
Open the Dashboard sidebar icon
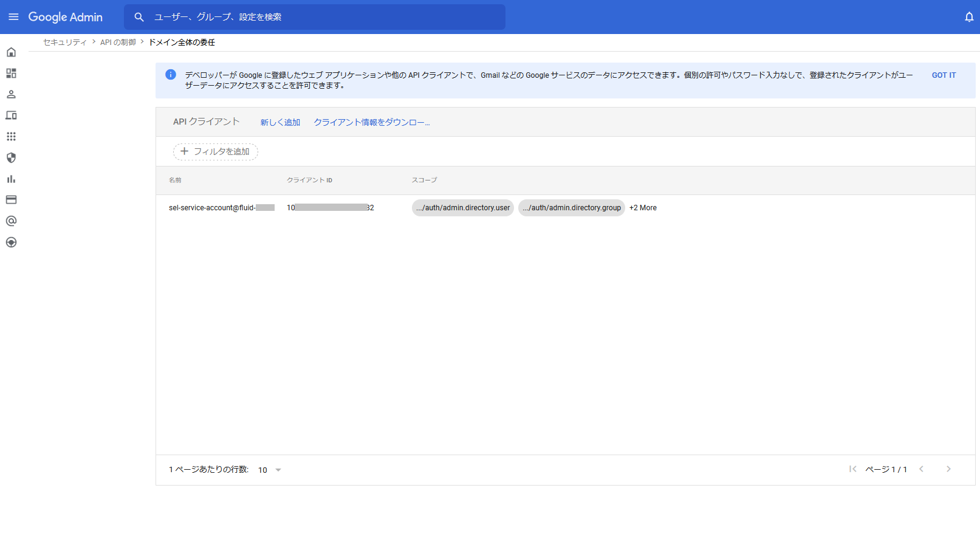pos(11,74)
